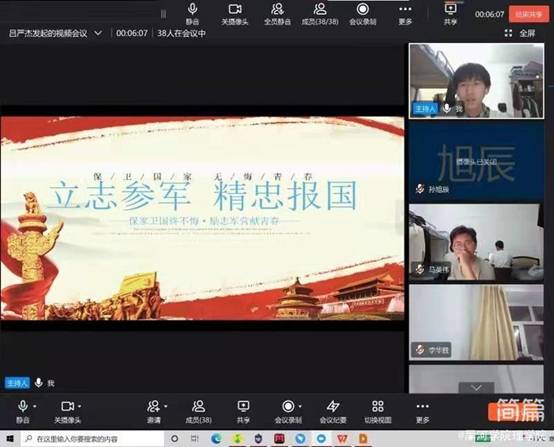The width and height of the screenshot is (554, 447).
Task: Click the shared presentation slide 立志参军 精忠报国
Action: click(202, 218)
